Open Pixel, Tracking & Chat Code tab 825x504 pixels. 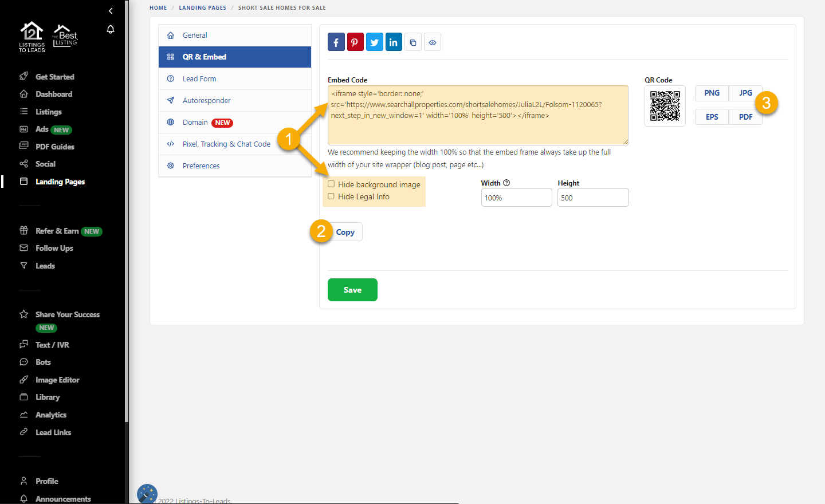[x=226, y=144]
